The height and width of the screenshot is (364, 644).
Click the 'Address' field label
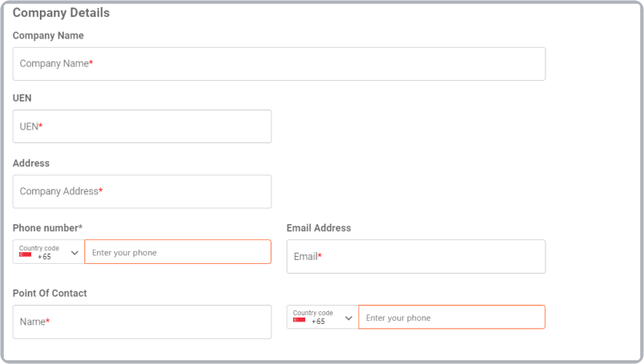[31, 163]
